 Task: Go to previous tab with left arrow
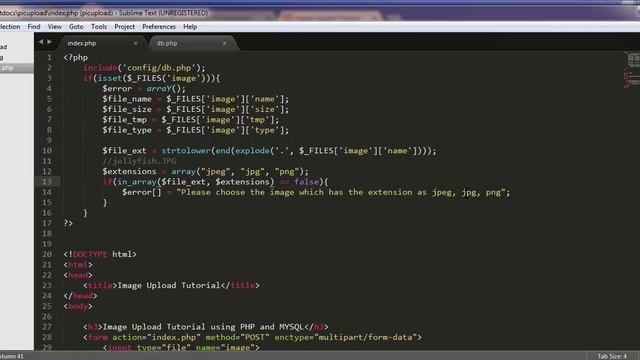[x=41, y=42]
